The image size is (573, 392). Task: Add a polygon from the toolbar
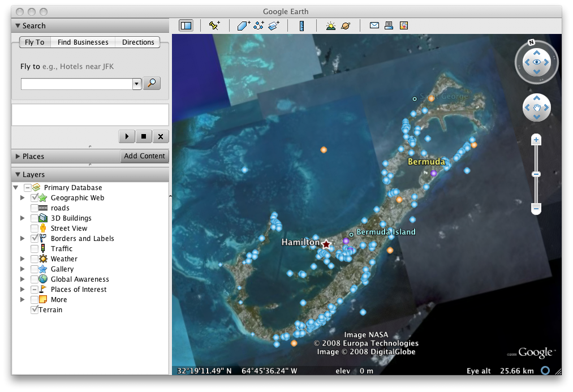click(x=243, y=25)
